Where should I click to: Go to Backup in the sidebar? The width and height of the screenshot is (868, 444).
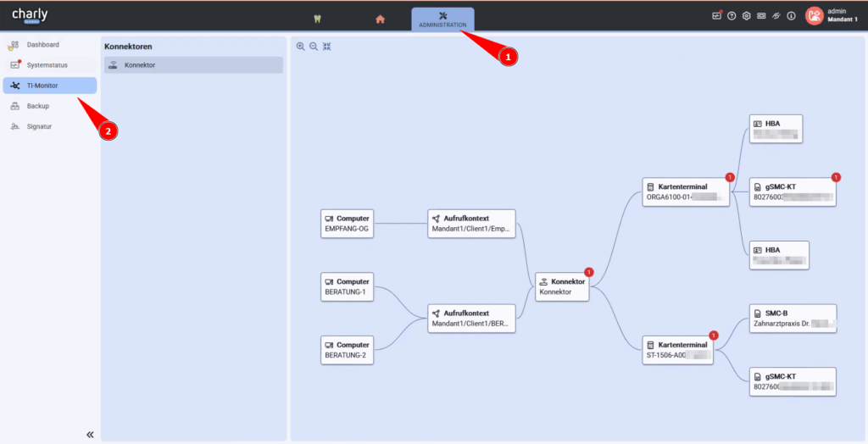tap(38, 106)
